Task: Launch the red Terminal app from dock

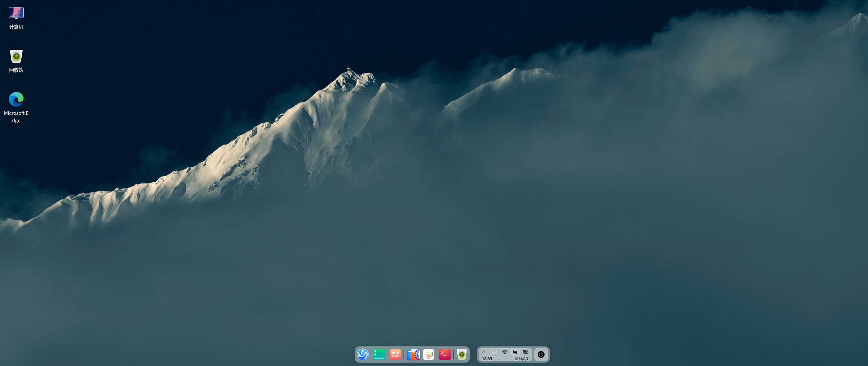Action: [445, 354]
